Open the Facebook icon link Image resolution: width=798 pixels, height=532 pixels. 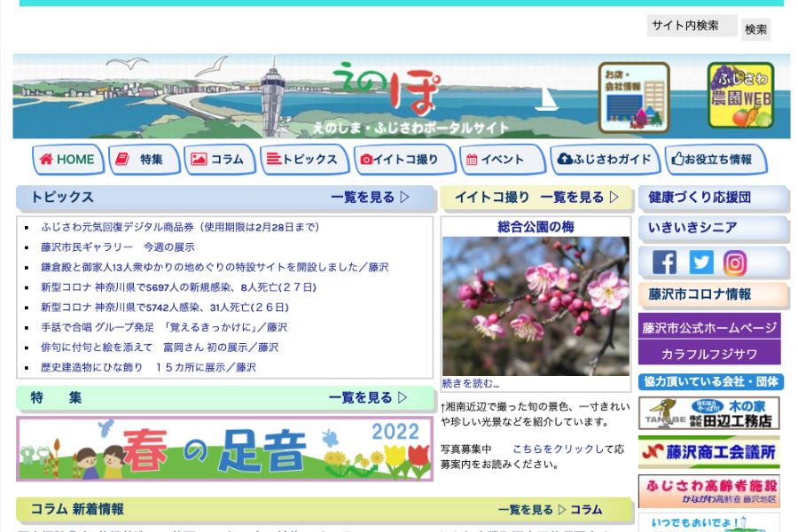tap(664, 262)
